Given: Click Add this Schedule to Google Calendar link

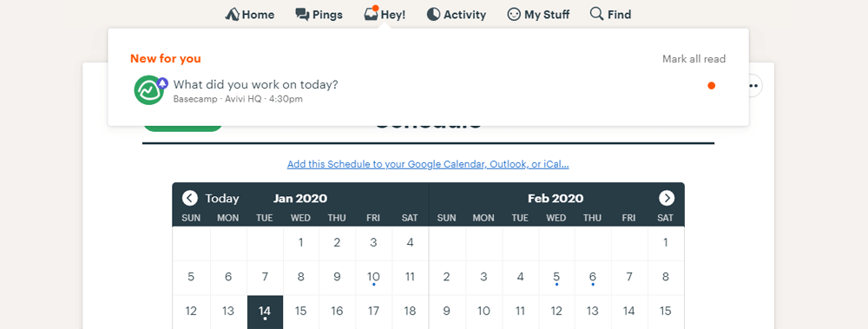Looking at the screenshot, I should click(x=428, y=165).
